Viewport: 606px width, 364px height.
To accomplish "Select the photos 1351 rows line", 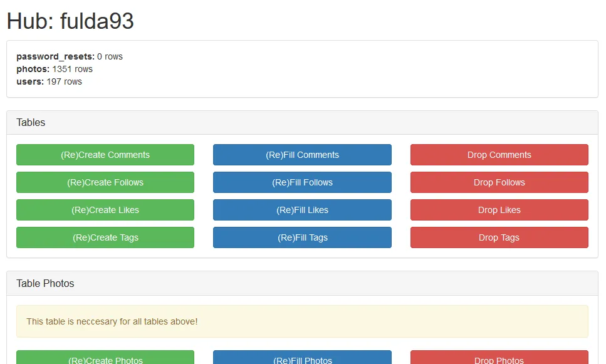I will (55, 69).
